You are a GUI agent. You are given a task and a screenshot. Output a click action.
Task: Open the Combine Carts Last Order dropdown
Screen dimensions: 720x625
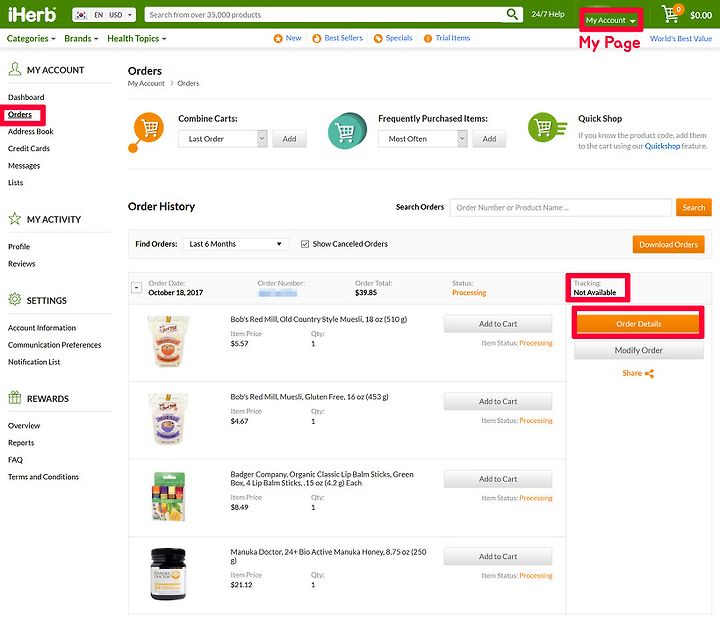click(x=223, y=139)
